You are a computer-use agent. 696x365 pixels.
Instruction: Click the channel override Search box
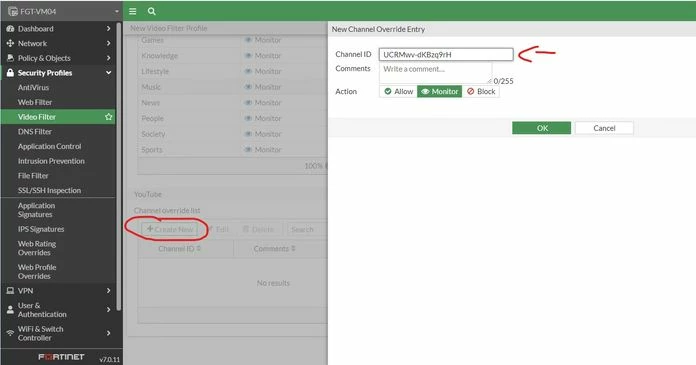(x=307, y=230)
